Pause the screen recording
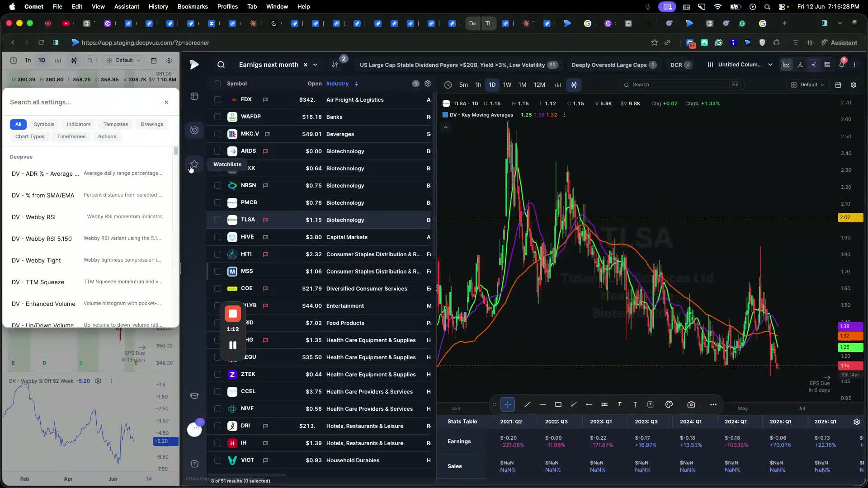Screen dimensions: 868x488 point(233,345)
